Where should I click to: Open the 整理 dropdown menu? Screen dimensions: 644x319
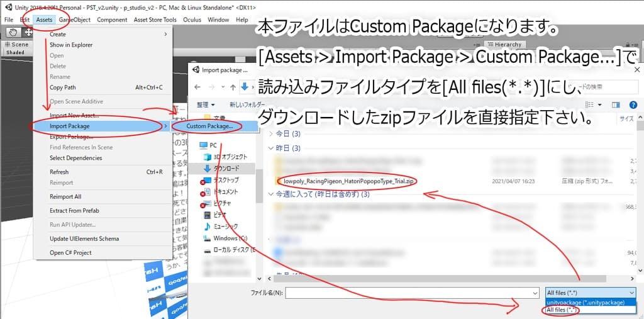point(206,105)
